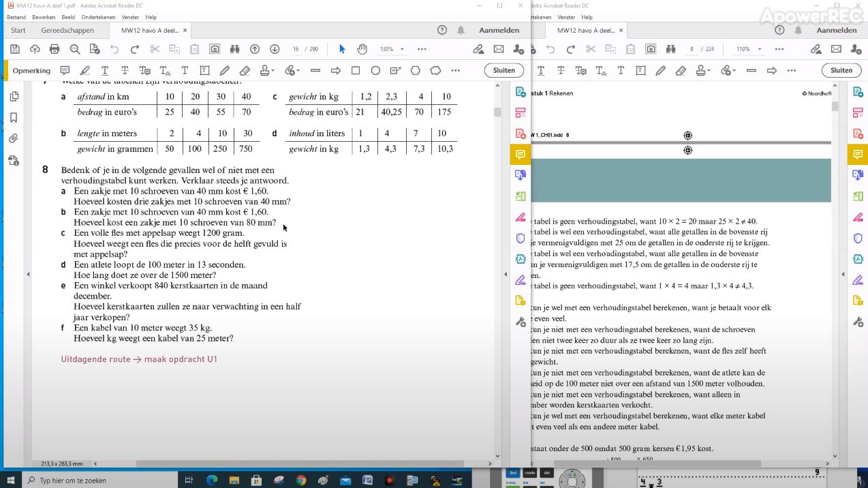
Task: Go to previous page in left window
Action: (x=255, y=49)
